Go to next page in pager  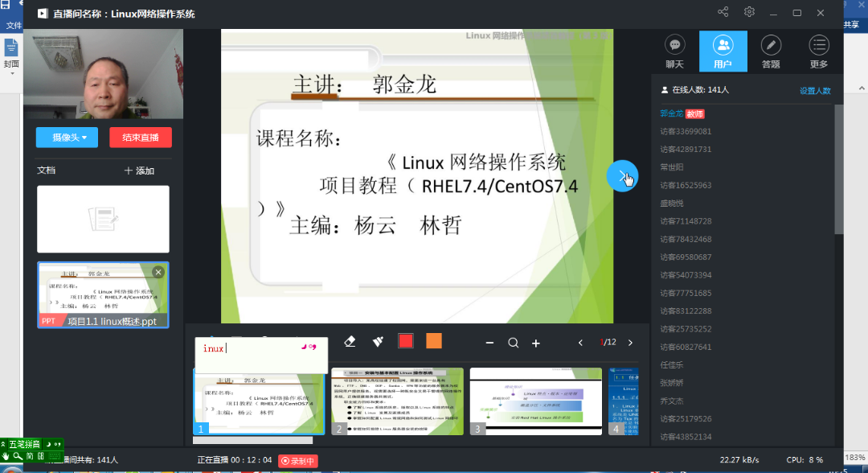631,343
